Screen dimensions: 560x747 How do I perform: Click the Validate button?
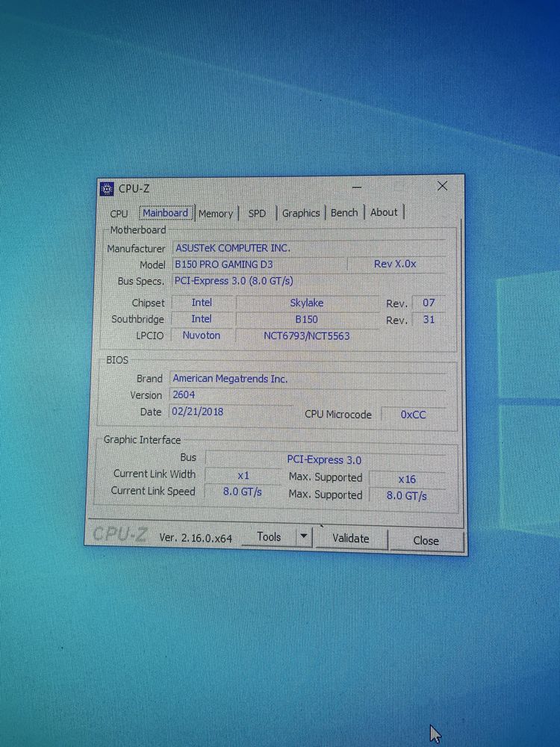click(x=351, y=539)
